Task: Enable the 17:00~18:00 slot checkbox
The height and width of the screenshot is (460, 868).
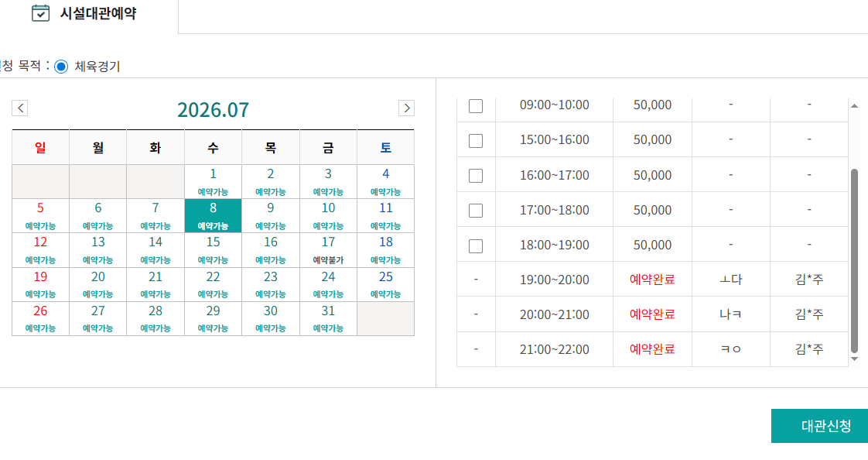Action: [476, 211]
